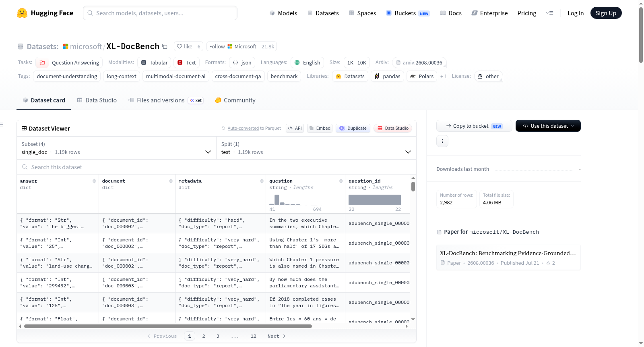The height and width of the screenshot is (347, 644).
Task: Click the table vertical scrollbar thumb
Action: coord(413,187)
